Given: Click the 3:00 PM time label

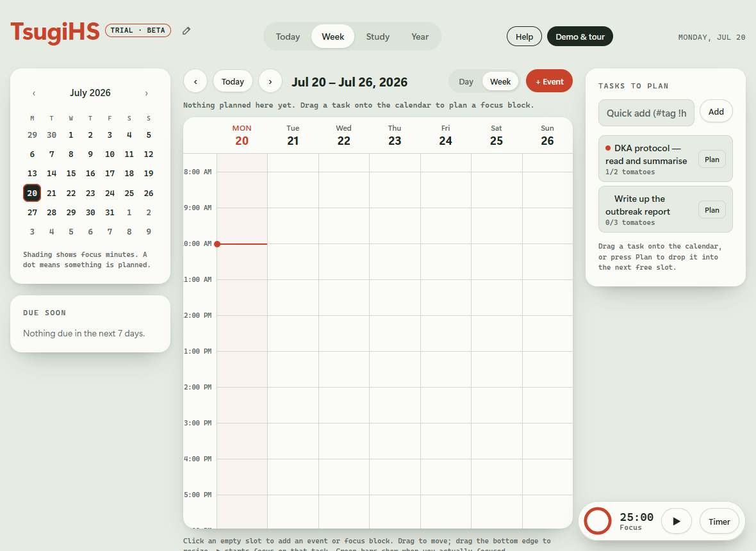Looking at the screenshot, I should pyautogui.click(x=198, y=424).
